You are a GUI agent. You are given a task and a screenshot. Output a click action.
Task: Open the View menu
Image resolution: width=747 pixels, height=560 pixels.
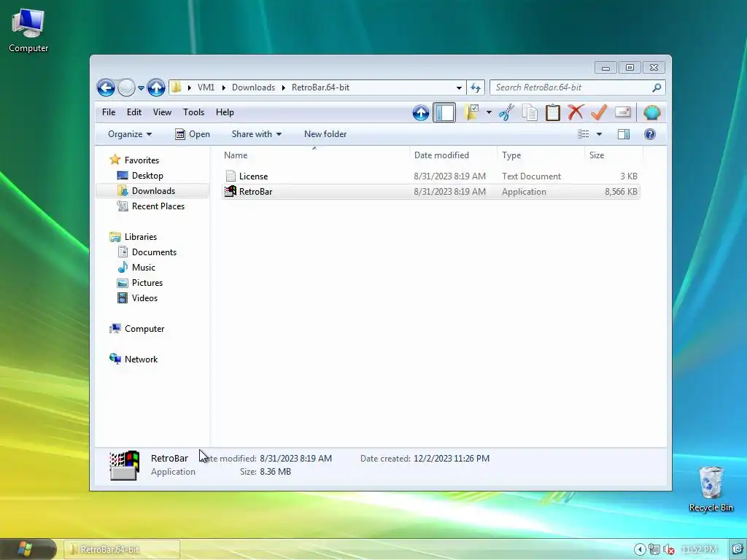[162, 112]
